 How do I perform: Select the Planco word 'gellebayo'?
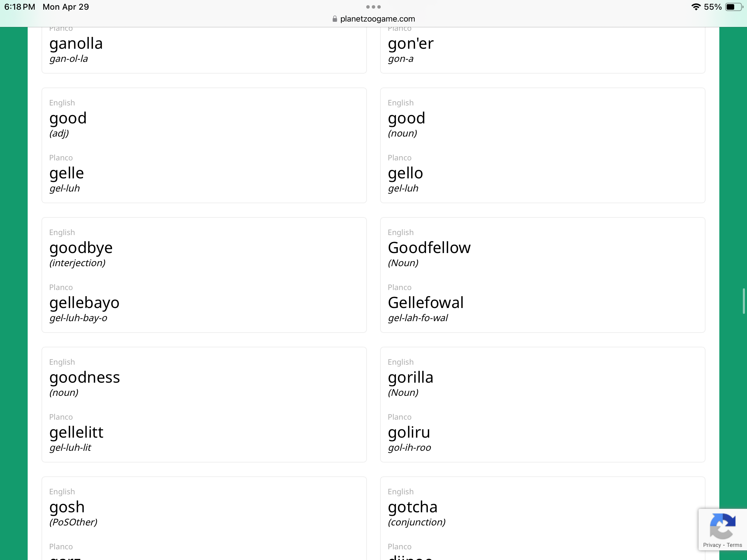(84, 303)
